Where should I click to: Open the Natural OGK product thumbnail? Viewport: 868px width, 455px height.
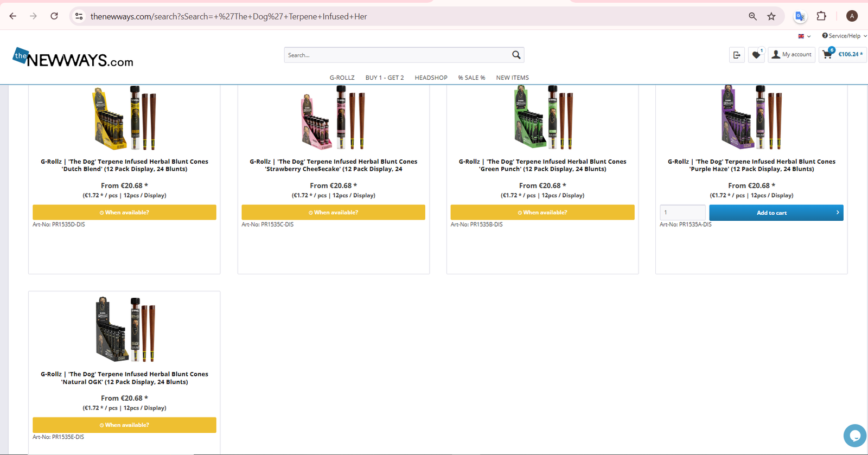125,330
